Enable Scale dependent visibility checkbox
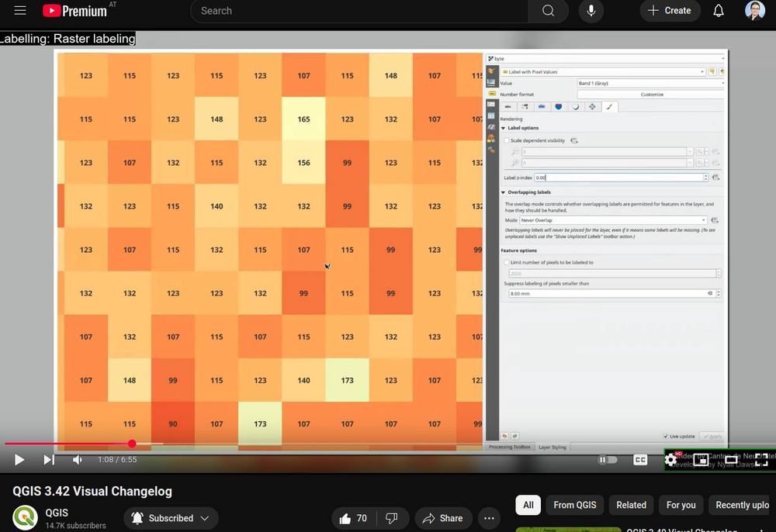Viewport: 776px width, 532px height. (506, 140)
